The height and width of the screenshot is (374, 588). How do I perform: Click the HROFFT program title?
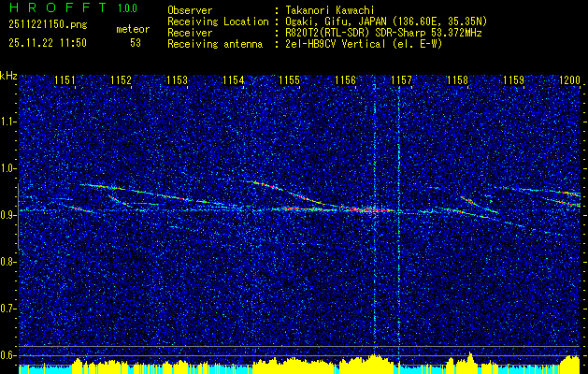point(58,7)
